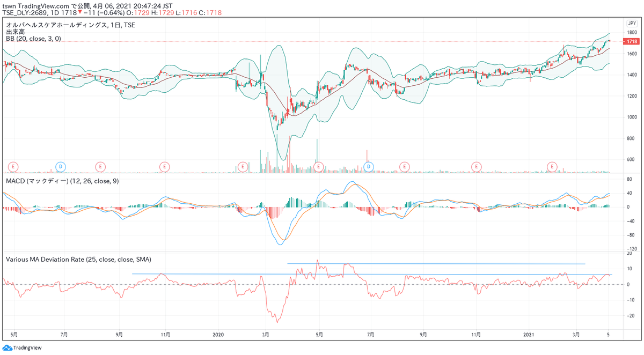Click the L:1716 low value in the header
The width and height of the screenshot is (644, 355).
(187, 12)
